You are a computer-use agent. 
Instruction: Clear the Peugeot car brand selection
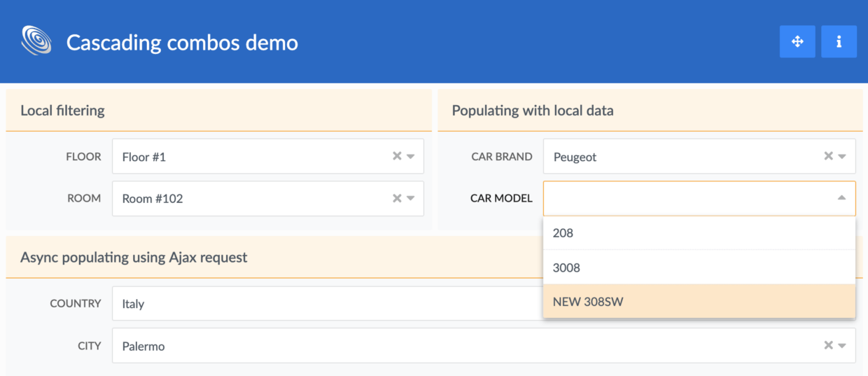(x=828, y=156)
